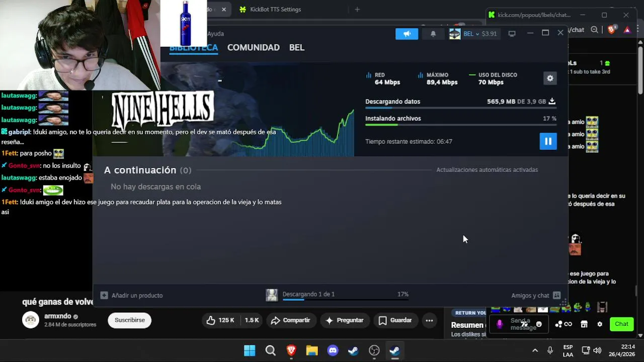
Task: Show hidden system tray icons chevron
Action: (535, 350)
